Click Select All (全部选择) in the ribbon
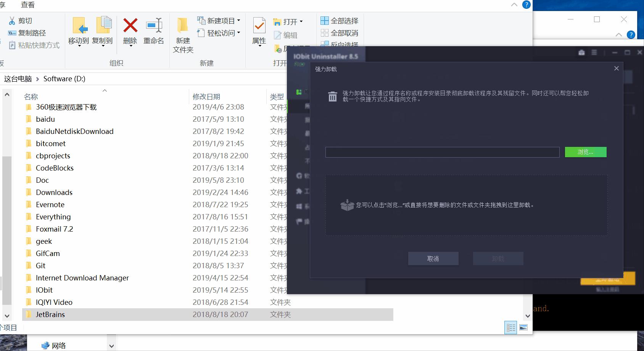This screenshot has height=351, width=644. (x=340, y=21)
